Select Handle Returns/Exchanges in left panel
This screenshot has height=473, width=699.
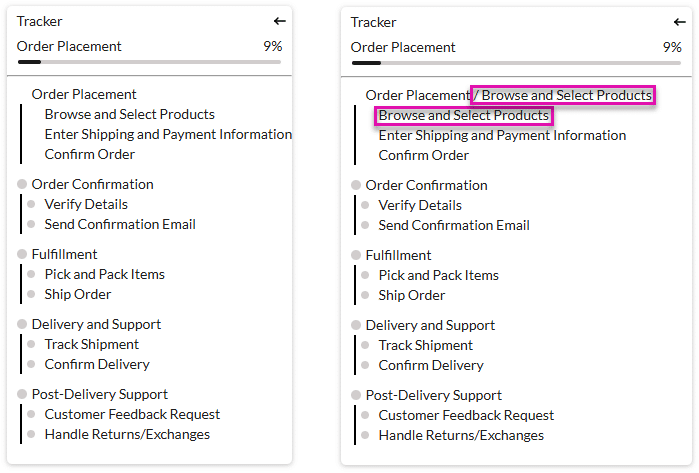click(127, 434)
